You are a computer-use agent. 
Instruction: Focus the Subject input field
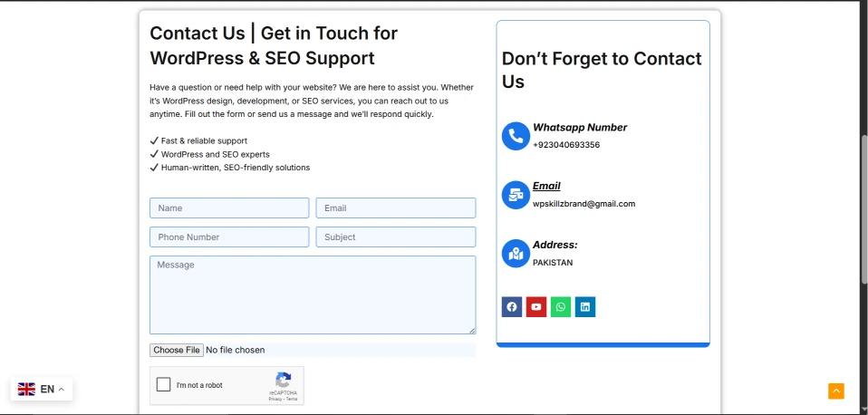coord(396,236)
